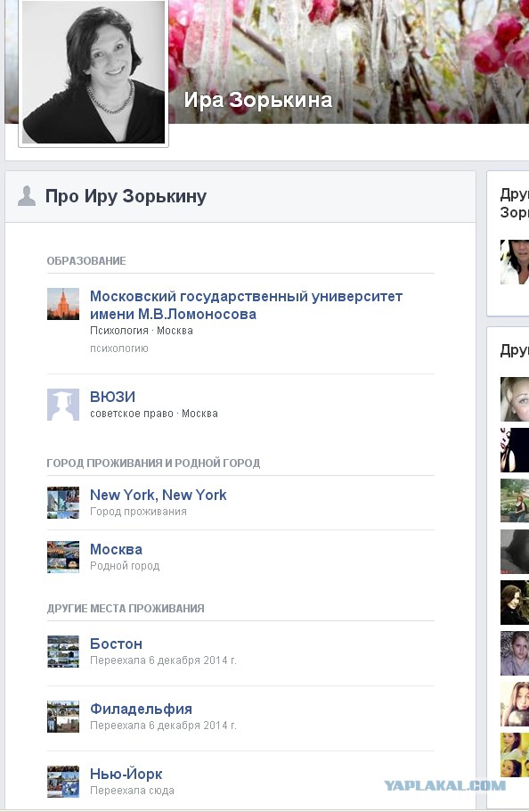Click Переехала 6 декабря 2014 г. under Филадельфия
Screen dimensions: 529x812
pos(163,726)
